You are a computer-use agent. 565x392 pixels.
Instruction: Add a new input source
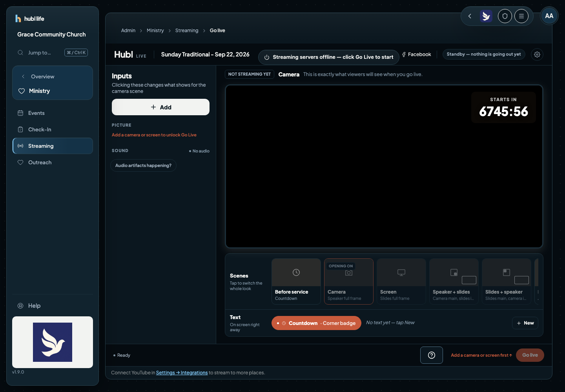pos(160,107)
